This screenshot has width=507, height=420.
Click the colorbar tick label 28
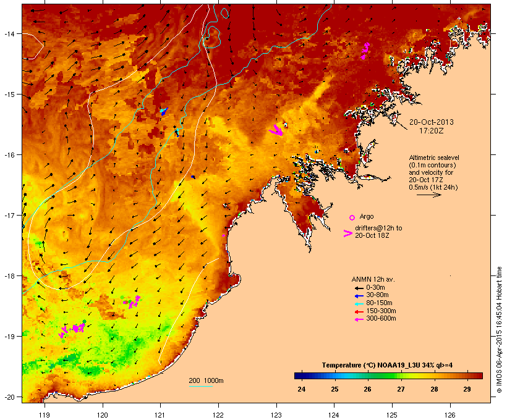pos(434,389)
